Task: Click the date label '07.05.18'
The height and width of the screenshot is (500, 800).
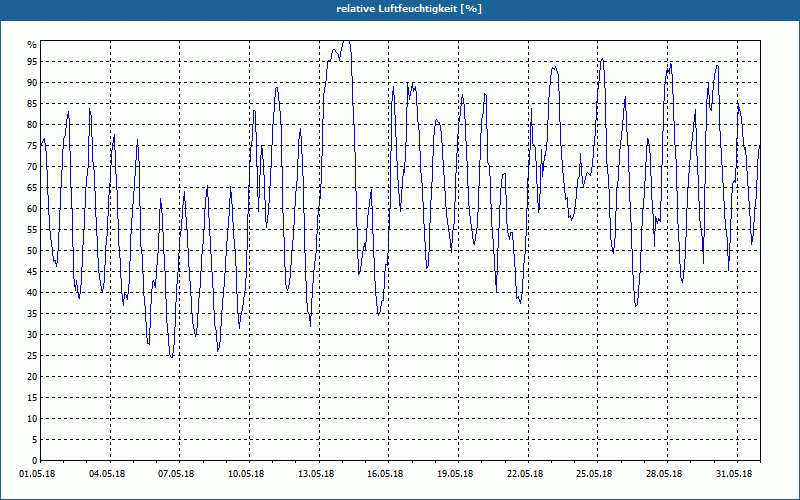Action: [x=177, y=474]
